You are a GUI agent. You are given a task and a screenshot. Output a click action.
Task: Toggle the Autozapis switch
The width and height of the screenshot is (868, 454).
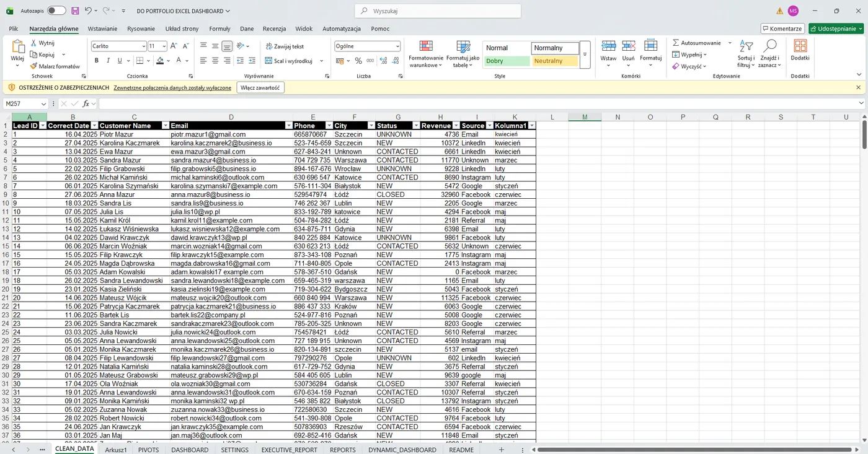click(56, 11)
